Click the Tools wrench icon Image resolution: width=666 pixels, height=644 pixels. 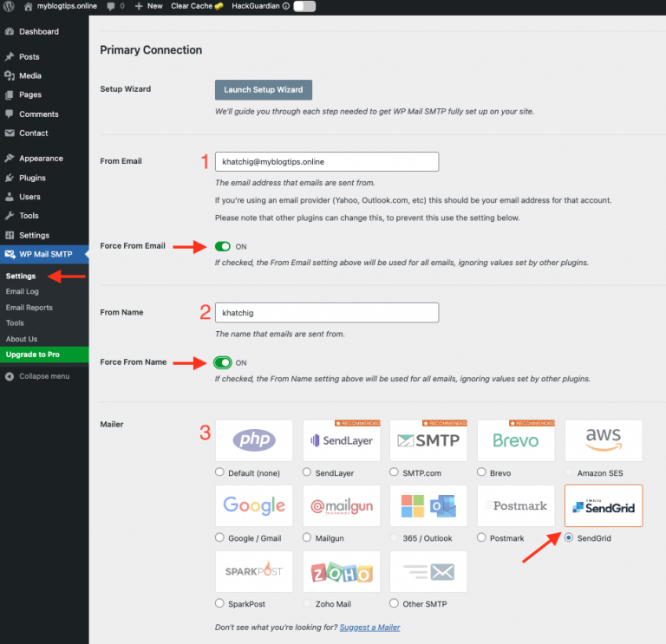[10, 216]
